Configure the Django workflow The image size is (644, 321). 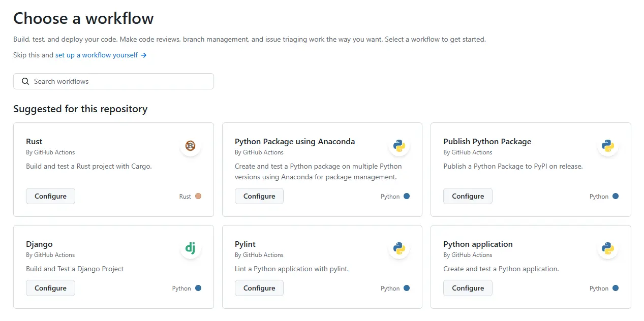tap(50, 288)
